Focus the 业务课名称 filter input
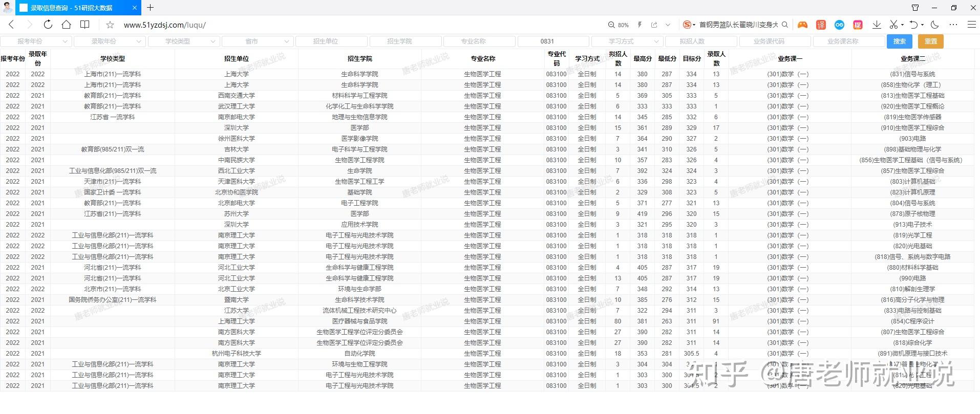 tap(849, 41)
